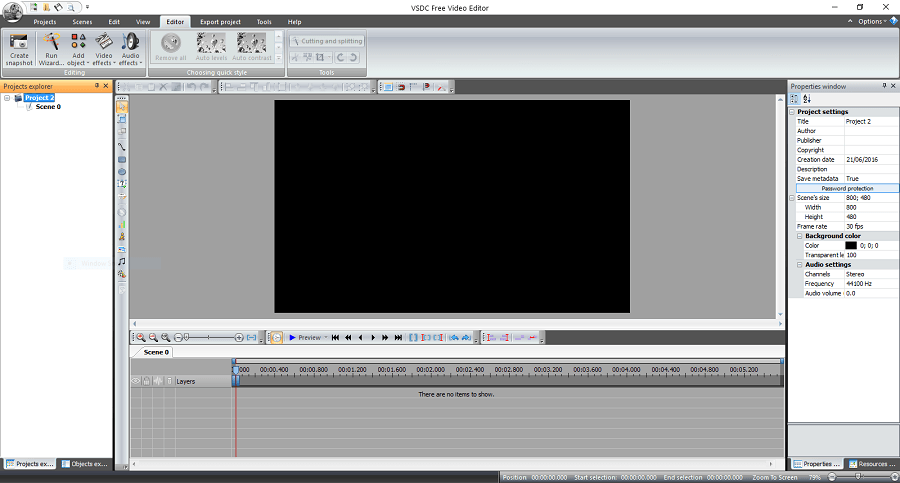Viewport: 900px width, 483px height.
Task: Open the Tools ribbon tab
Action: click(x=264, y=22)
